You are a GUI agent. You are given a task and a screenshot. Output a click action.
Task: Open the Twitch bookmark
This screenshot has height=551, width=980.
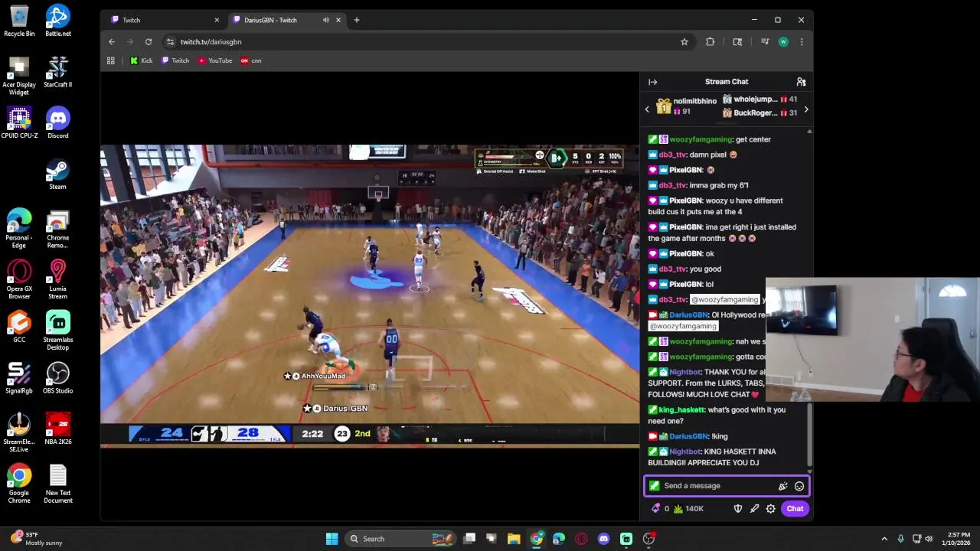(175, 60)
